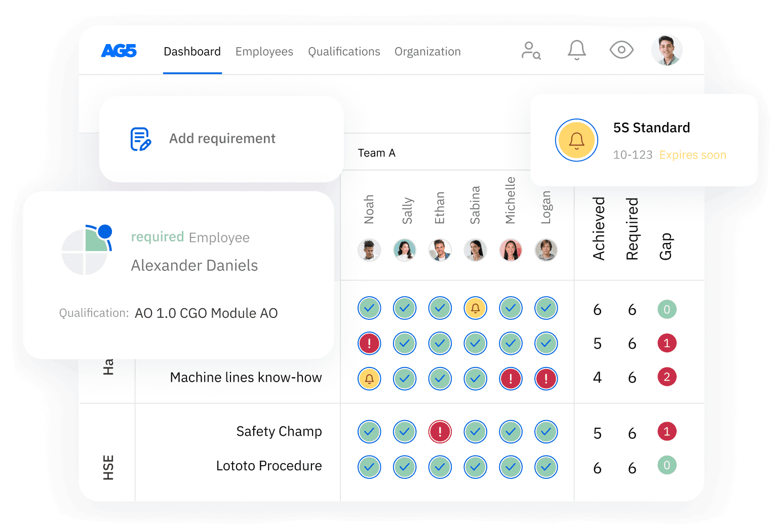Open the user profile avatar menu
Viewport: 780px width, 532px height.
(667, 50)
